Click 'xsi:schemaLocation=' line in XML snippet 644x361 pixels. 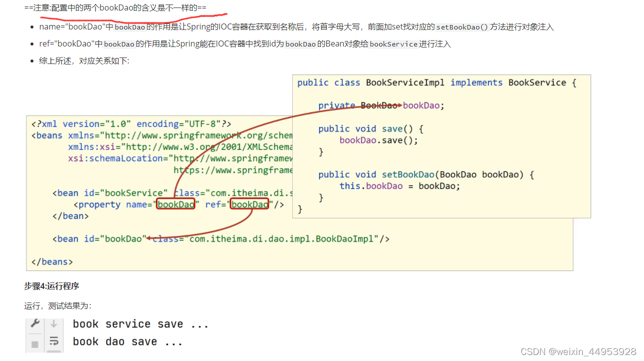coord(180,158)
